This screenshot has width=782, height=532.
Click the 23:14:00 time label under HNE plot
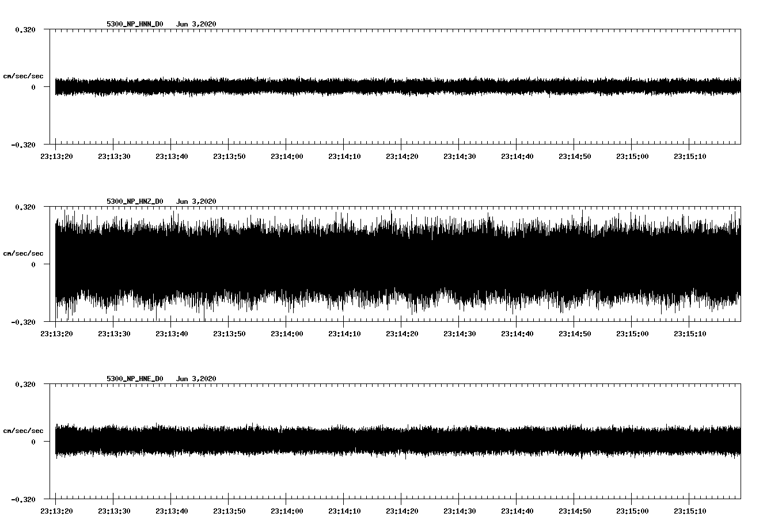[287, 511]
